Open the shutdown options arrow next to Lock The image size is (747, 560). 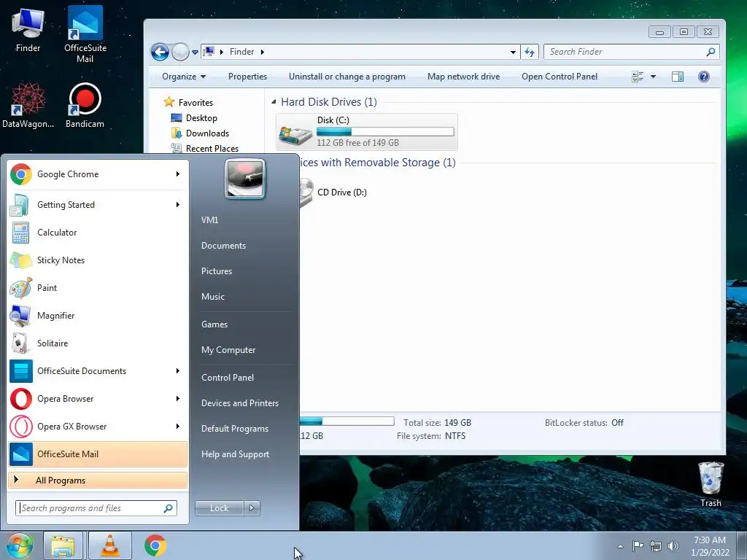click(252, 508)
